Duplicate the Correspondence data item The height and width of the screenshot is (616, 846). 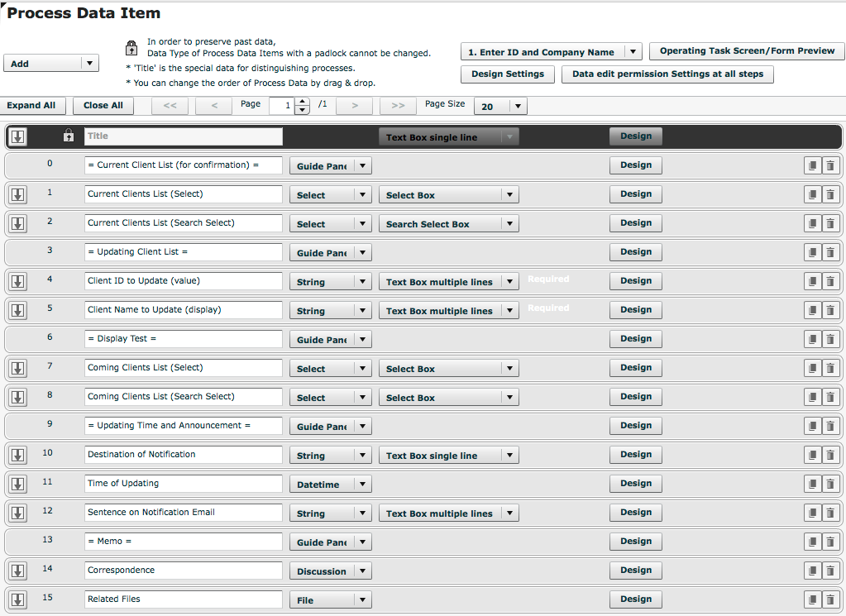click(812, 570)
